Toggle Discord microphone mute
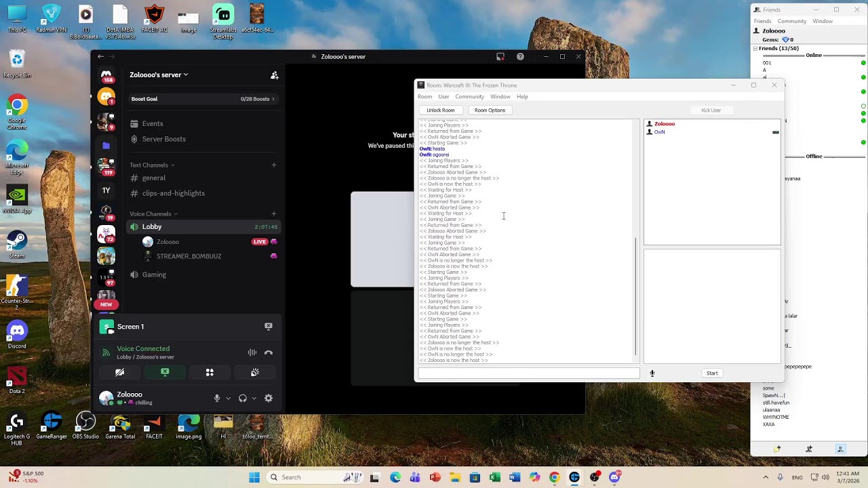 pos(217,399)
